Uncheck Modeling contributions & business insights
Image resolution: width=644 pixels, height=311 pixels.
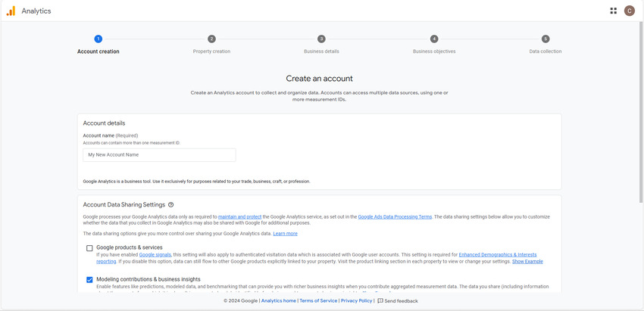pos(89,280)
